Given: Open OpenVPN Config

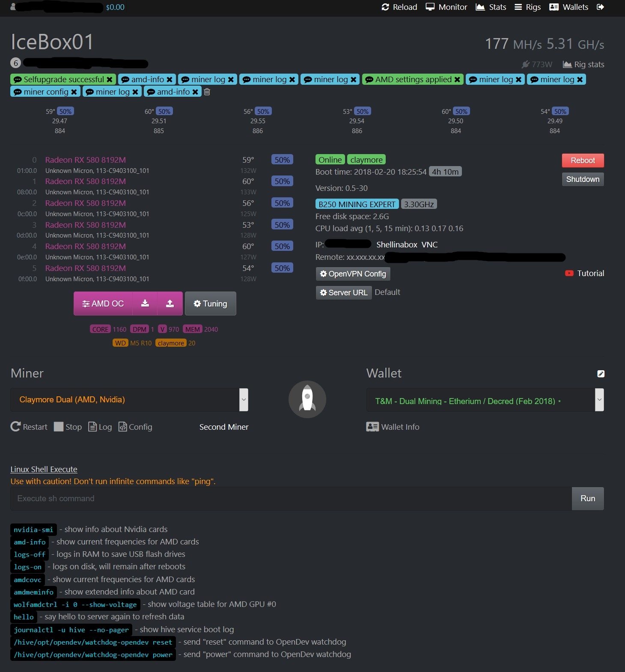Looking at the screenshot, I should point(353,274).
